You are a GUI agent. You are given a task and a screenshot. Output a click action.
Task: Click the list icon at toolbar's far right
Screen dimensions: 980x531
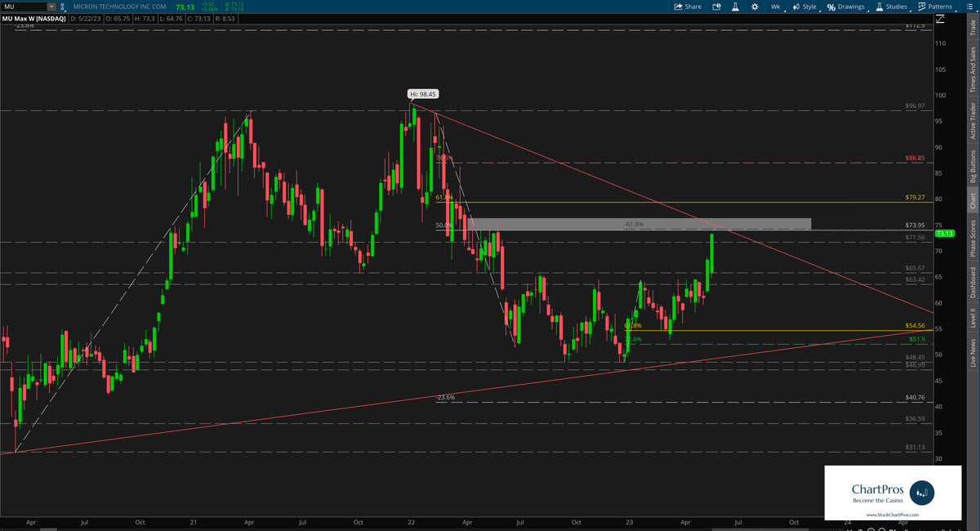pos(970,7)
